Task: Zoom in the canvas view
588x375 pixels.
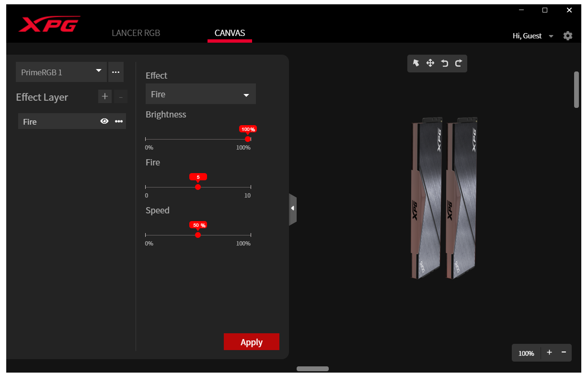Action: 549,352
